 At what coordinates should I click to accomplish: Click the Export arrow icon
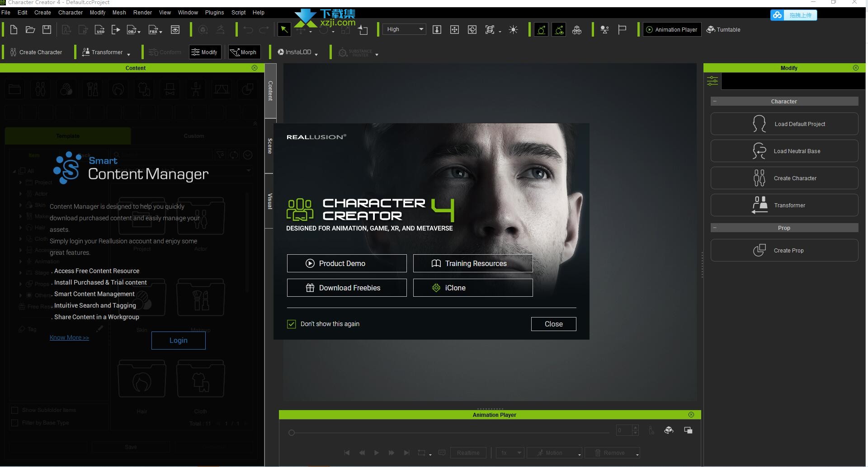coord(116,30)
